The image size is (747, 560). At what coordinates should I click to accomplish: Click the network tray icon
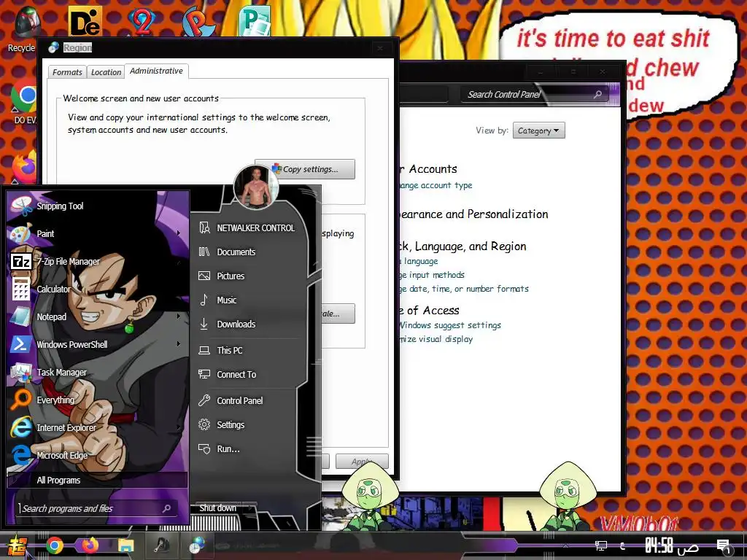pos(601,545)
